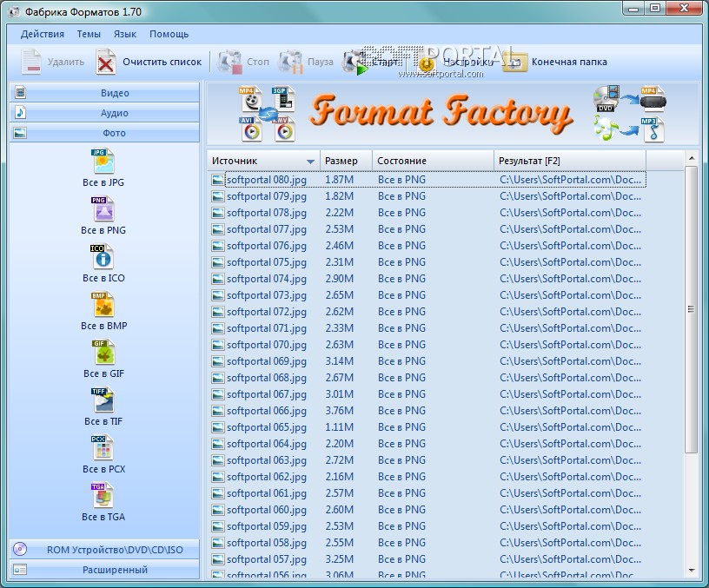This screenshot has width=709, height=588.
Task: Expand the Аудио category panel
Action: coord(104,113)
